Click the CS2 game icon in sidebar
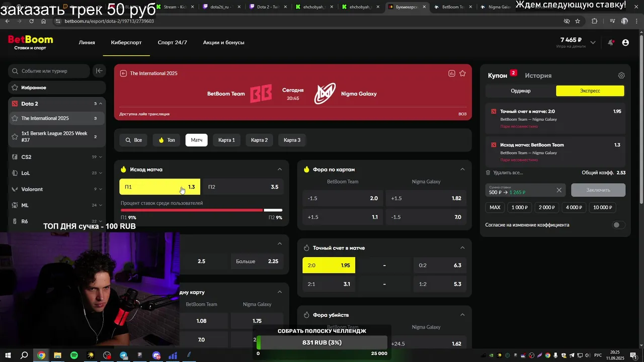 (x=15, y=157)
